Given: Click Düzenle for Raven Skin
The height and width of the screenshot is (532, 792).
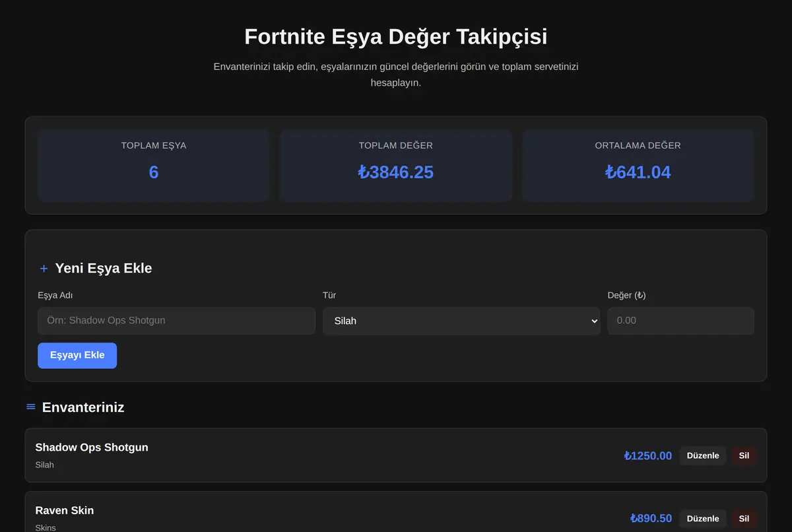Looking at the screenshot, I should point(703,519).
